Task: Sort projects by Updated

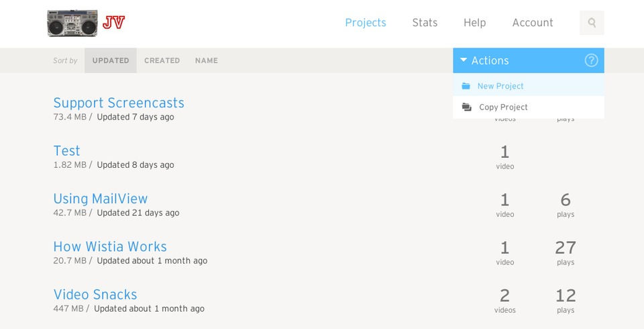Action: [111, 60]
